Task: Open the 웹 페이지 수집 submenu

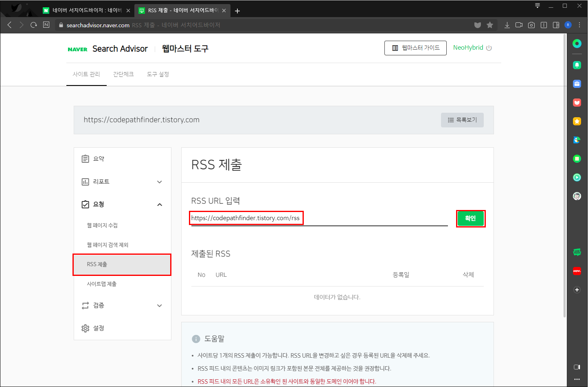Action: point(102,225)
